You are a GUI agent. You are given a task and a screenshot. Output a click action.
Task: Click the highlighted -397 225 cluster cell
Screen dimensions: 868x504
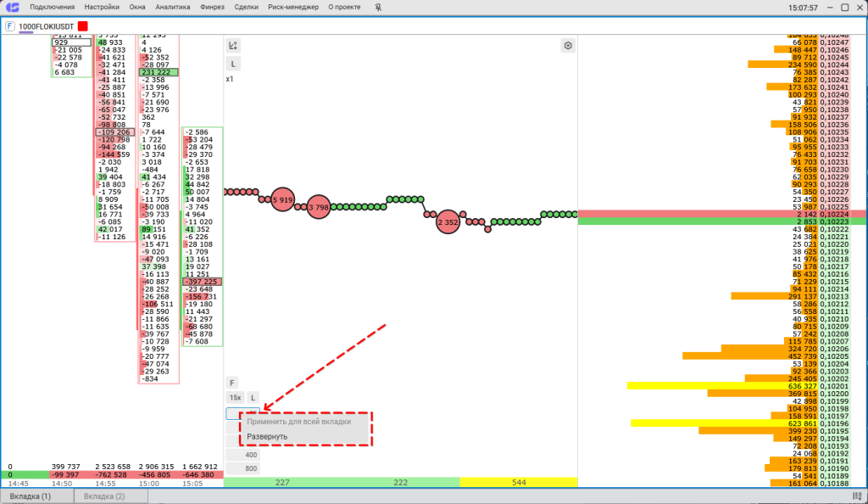click(202, 282)
